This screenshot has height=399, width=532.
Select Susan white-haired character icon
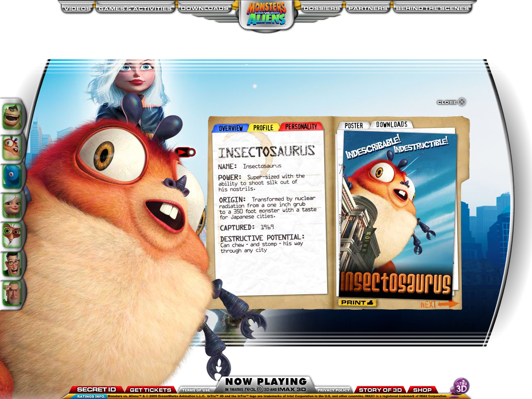(12, 205)
